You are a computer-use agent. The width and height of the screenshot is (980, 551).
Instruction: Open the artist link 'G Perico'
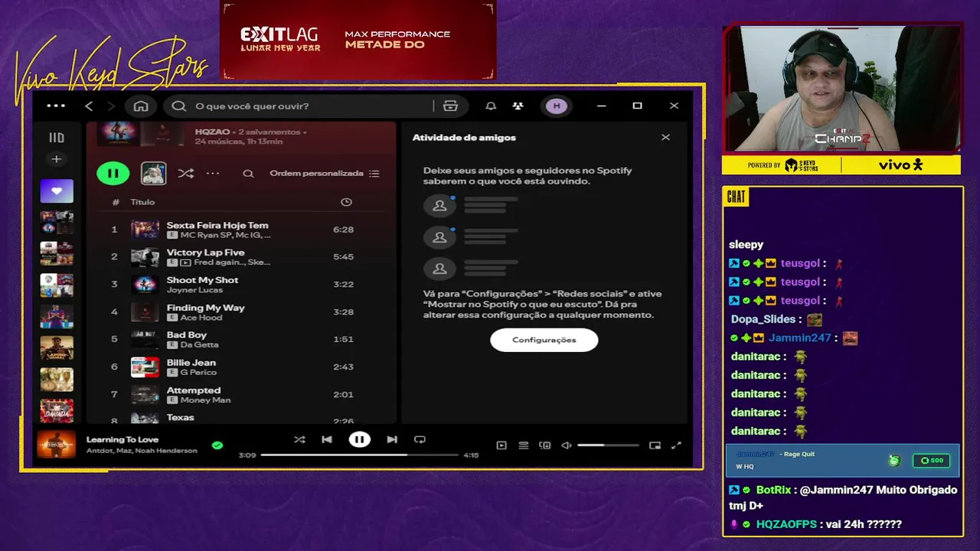[x=198, y=373]
